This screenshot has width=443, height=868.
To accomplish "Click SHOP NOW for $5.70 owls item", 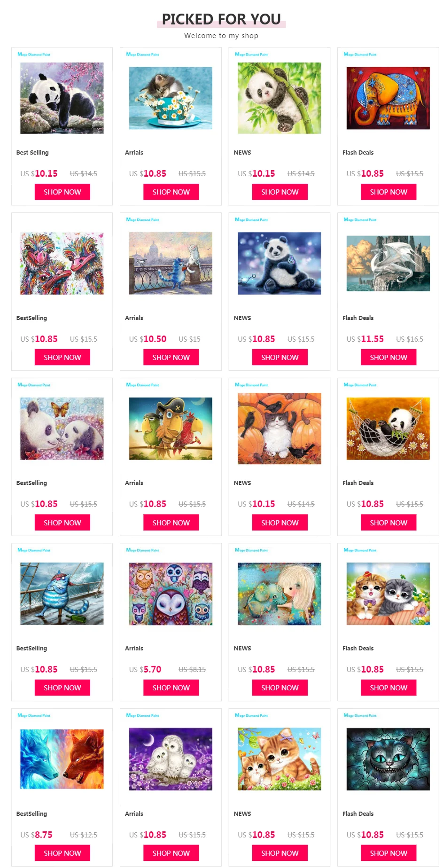I will [171, 688].
